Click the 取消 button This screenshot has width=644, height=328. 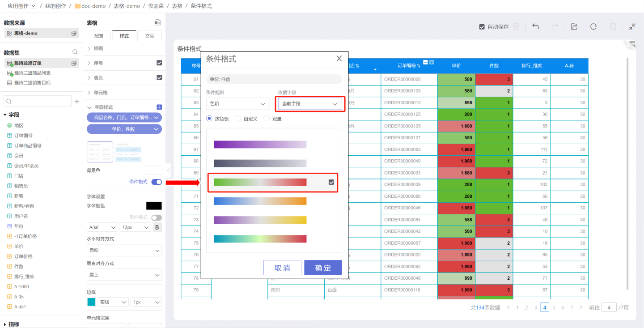click(282, 268)
